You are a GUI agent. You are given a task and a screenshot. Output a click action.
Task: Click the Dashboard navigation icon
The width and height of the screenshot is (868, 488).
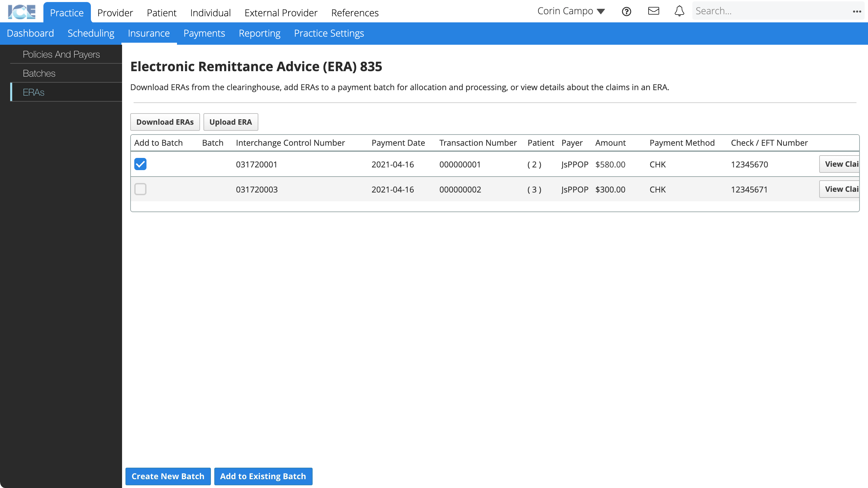[31, 33]
